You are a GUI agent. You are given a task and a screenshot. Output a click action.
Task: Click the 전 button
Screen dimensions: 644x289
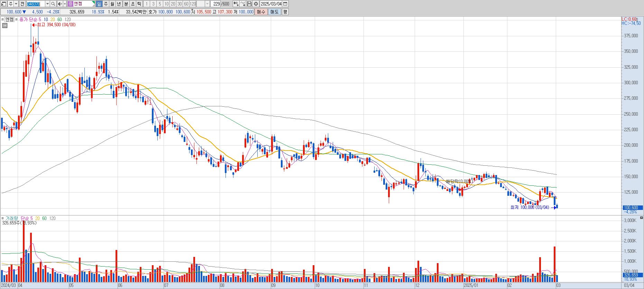pos(22,4)
